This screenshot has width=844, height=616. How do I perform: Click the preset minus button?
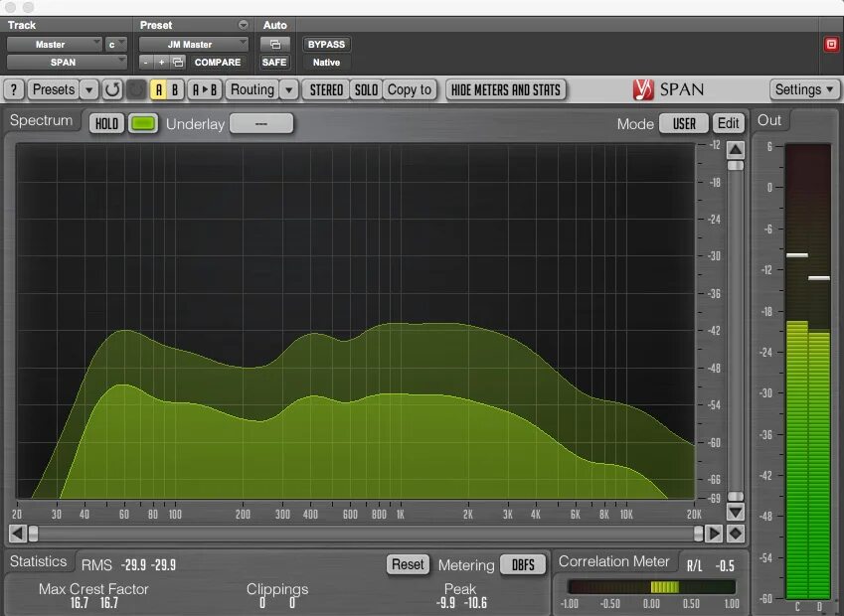(145, 63)
